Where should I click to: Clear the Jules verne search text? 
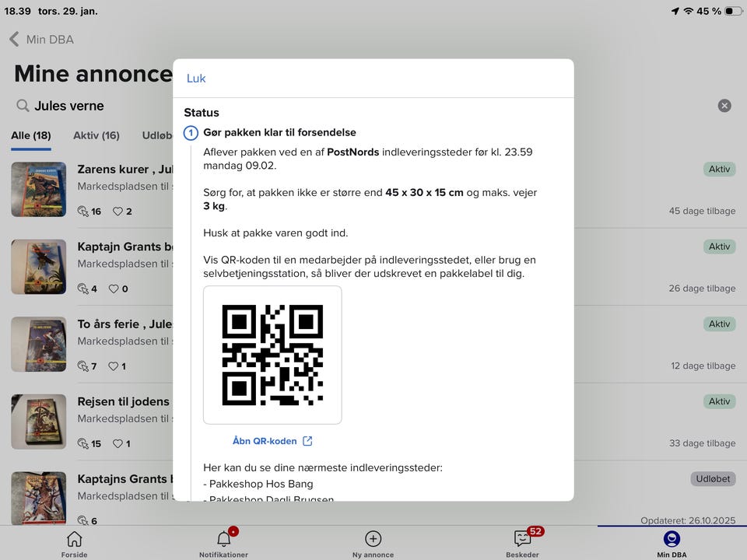pos(724,106)
